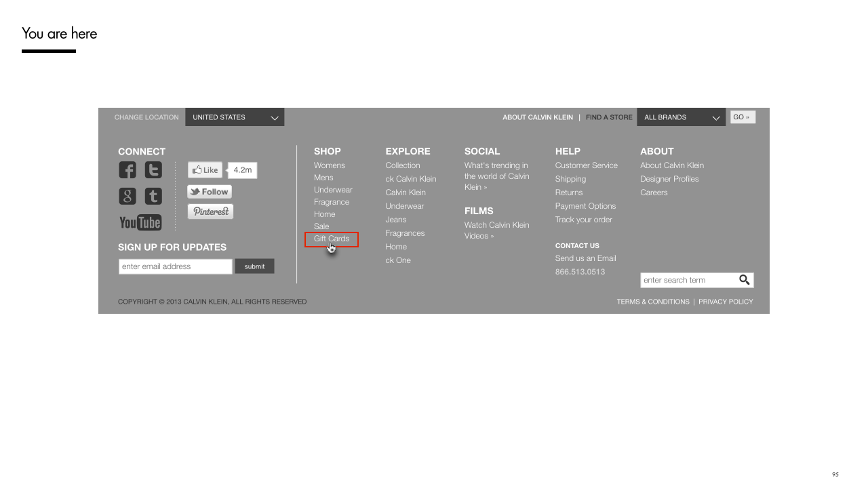Open Shipping link

pyautogui.click(x=570, y=179)
